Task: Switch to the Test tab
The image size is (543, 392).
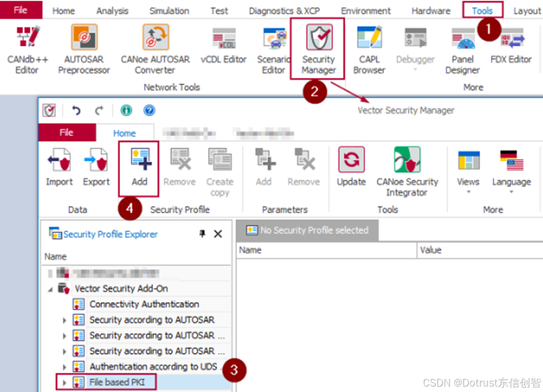Action: point(219,11)
